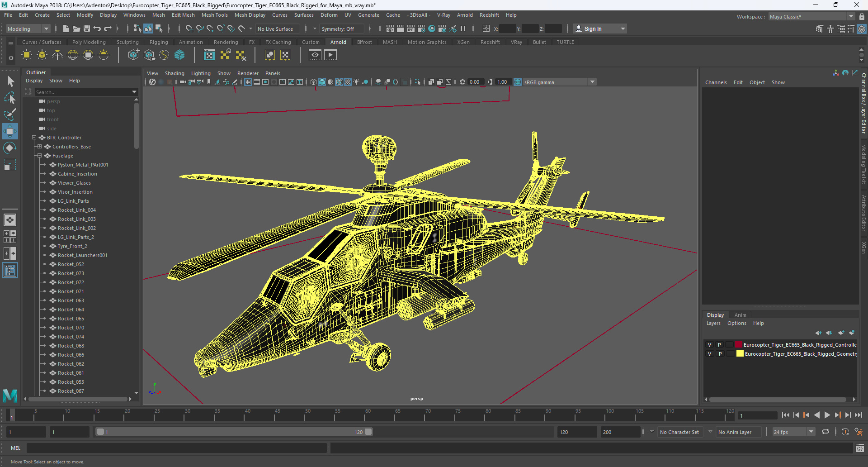Toggle smooth shade all cube icon in viewport
868x467 pixels.
click(322, 82)
